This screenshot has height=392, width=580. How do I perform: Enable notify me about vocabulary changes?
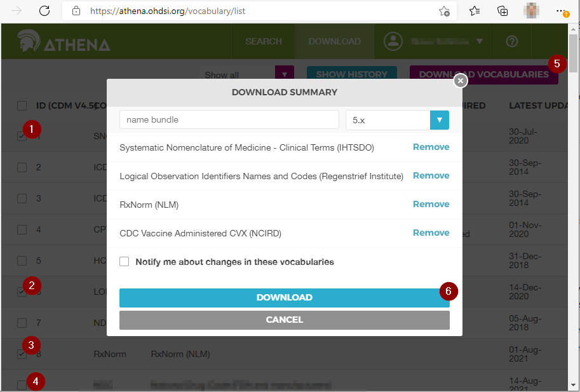point(125,262)
